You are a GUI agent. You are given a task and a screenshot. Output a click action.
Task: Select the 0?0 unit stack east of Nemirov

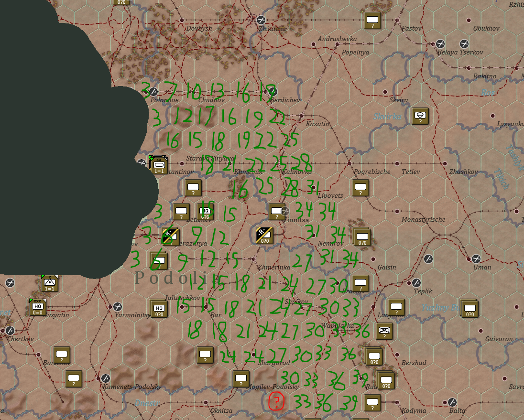tap(362, 237)
